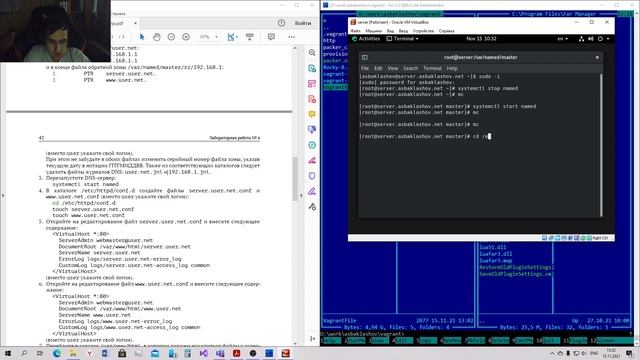Open the Машина menu in VirtualBox window

pos(373,31)
